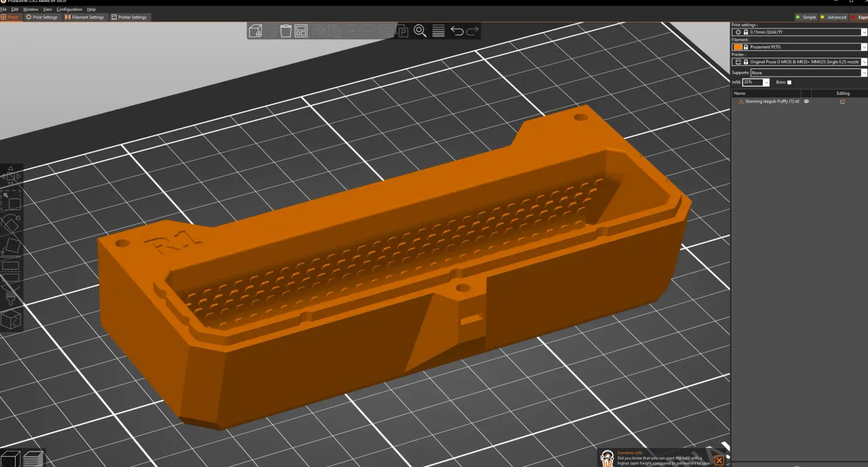Click the Add object icon on top toolbar
The image size is (868, 467).
pos(255,31)
